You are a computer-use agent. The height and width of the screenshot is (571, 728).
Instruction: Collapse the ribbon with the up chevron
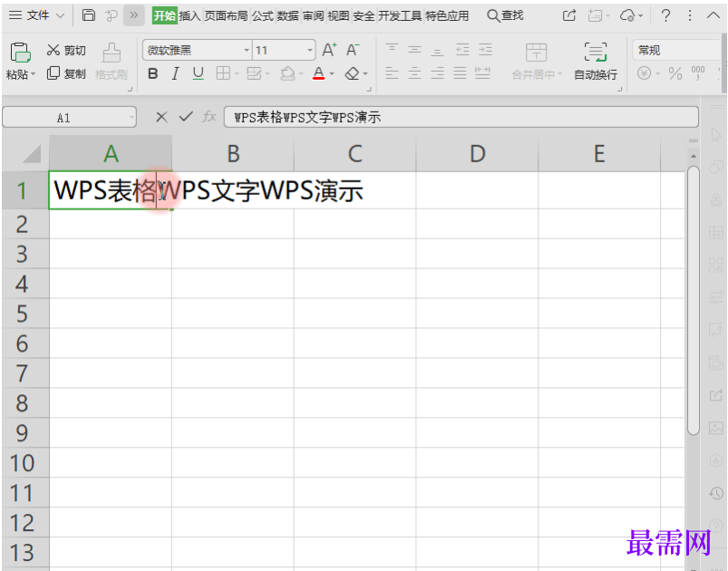click(x=713, y=15)
